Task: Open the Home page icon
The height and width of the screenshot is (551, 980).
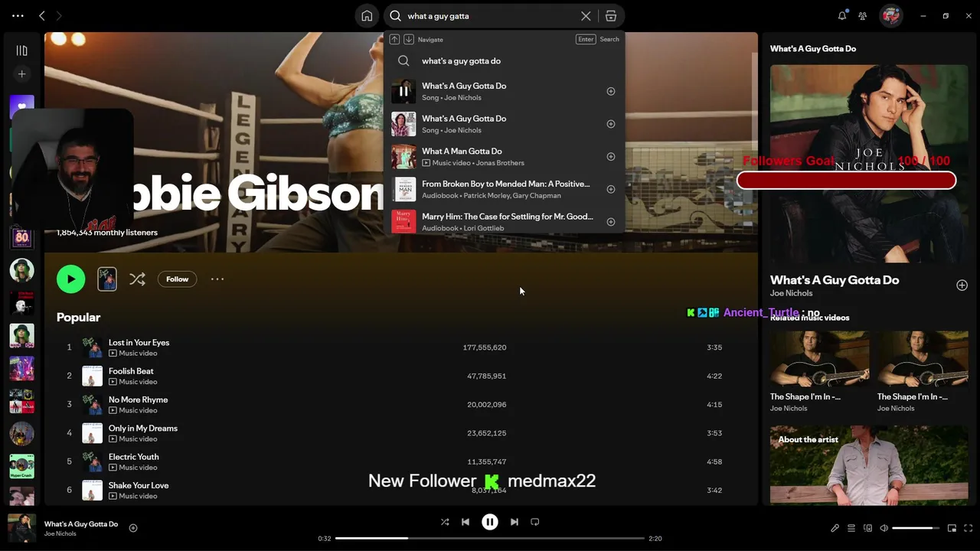Action: coord(367,16)
